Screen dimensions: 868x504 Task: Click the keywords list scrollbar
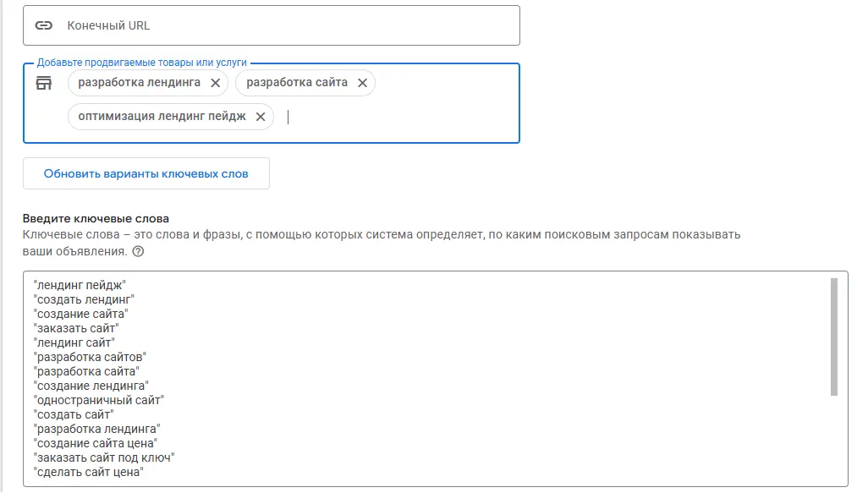(833, 337)
